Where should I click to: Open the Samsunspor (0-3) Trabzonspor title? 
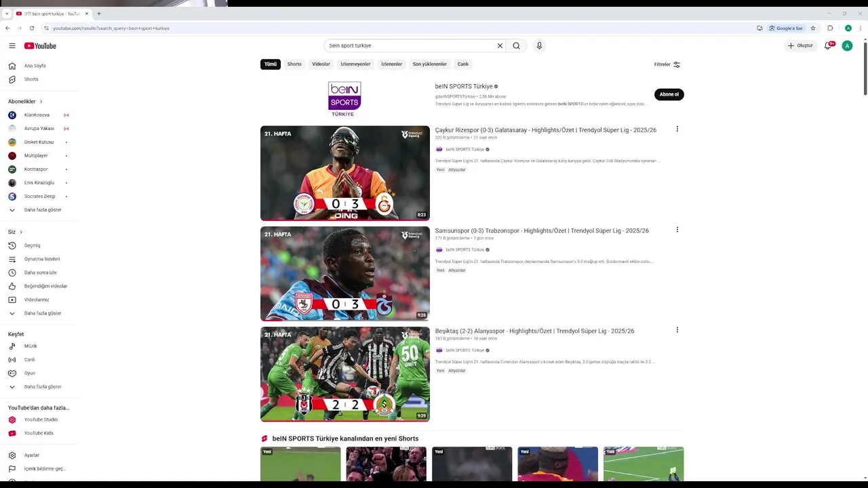[x=542, y=230]
